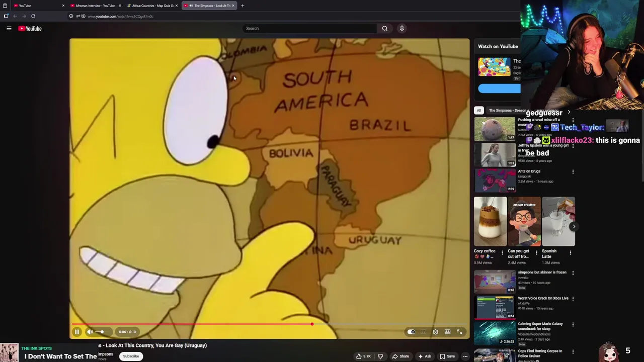
Task: Open a new browser tab
Action: (243, 6)
